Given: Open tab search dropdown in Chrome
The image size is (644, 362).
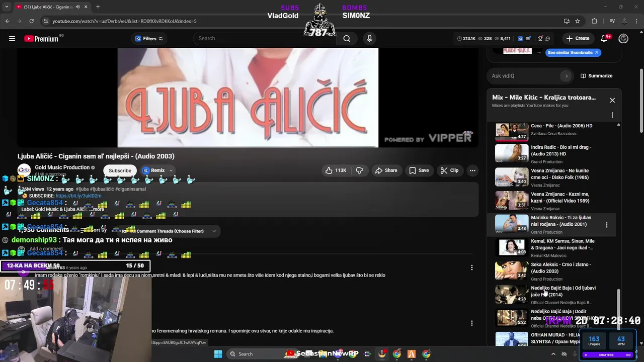Looking at the screenshot, I should [7, 7].
